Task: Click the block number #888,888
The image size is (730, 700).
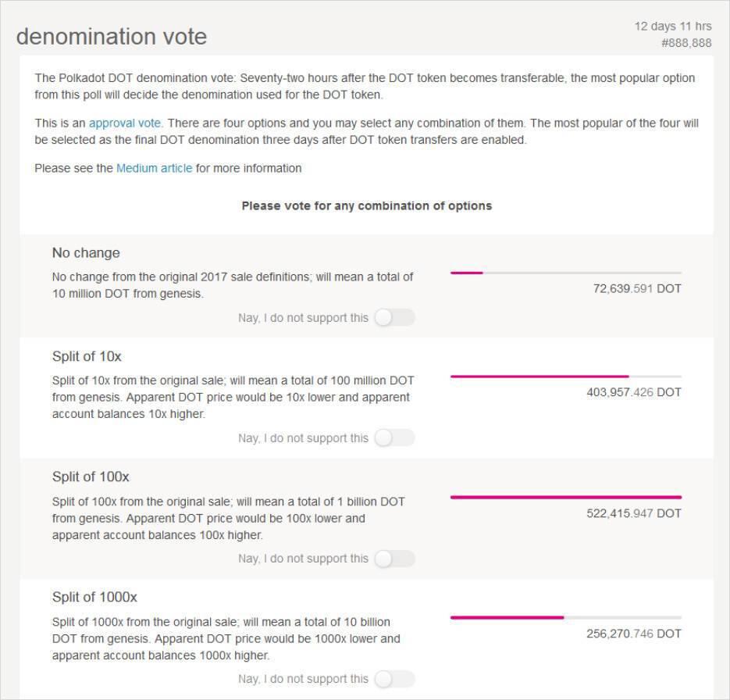Action: 686,43
